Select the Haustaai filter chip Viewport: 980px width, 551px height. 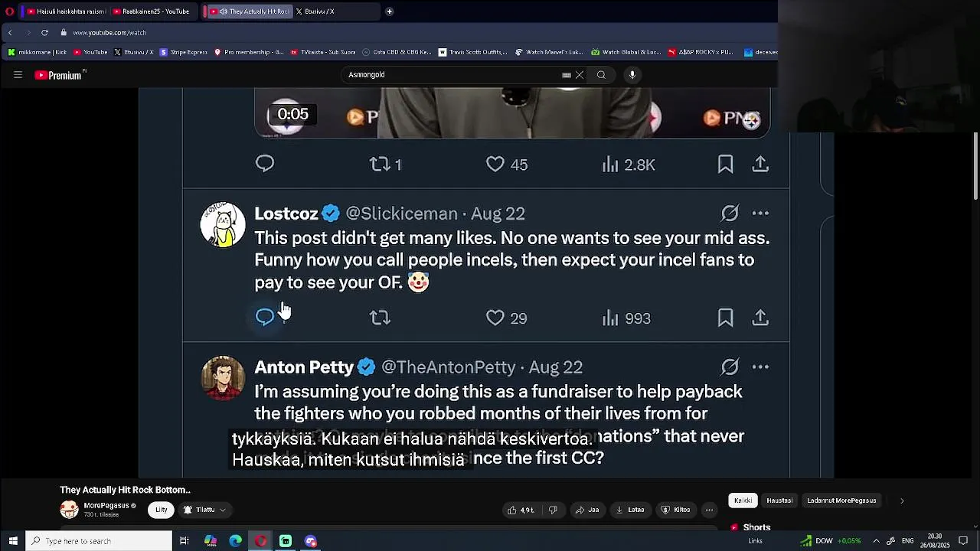pyautogui.click(x=779, y=500)
